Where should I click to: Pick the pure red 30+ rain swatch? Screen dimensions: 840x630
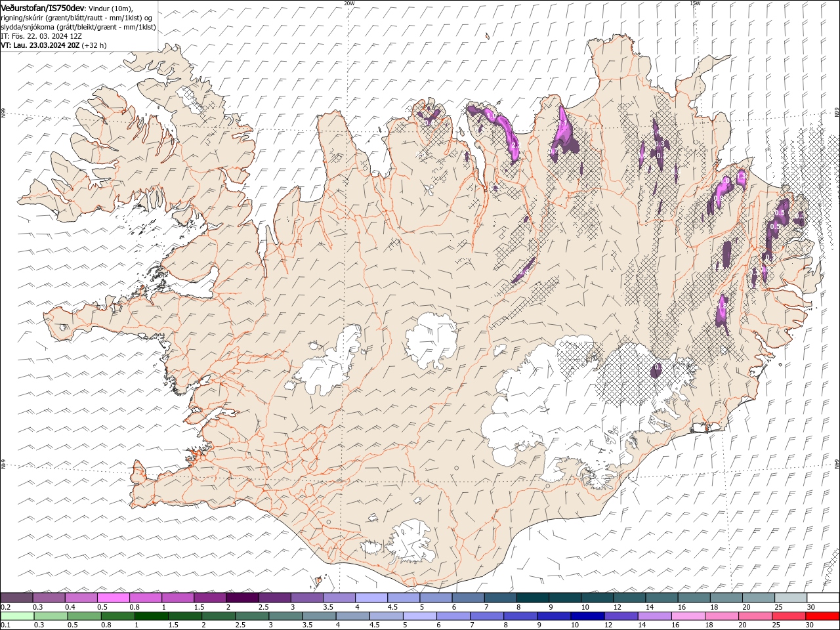822,616
